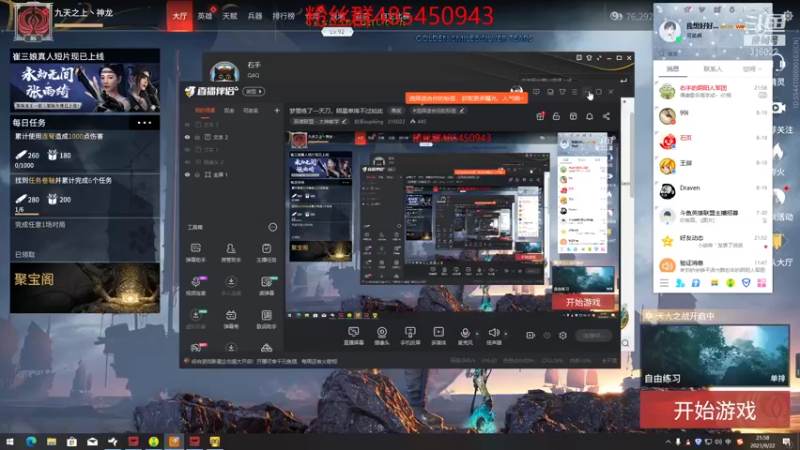Open chat with Draven in QQ

coord(713,191)
